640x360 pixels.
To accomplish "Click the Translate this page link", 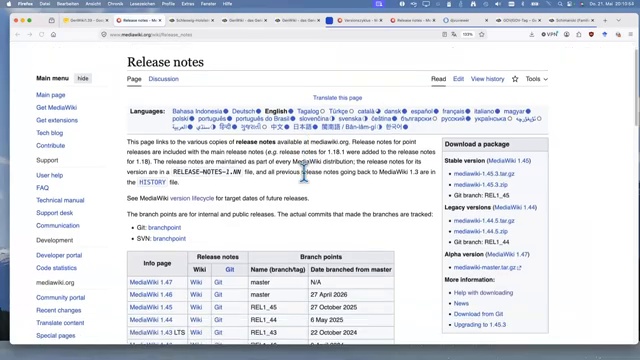I will tap(338, 98).
